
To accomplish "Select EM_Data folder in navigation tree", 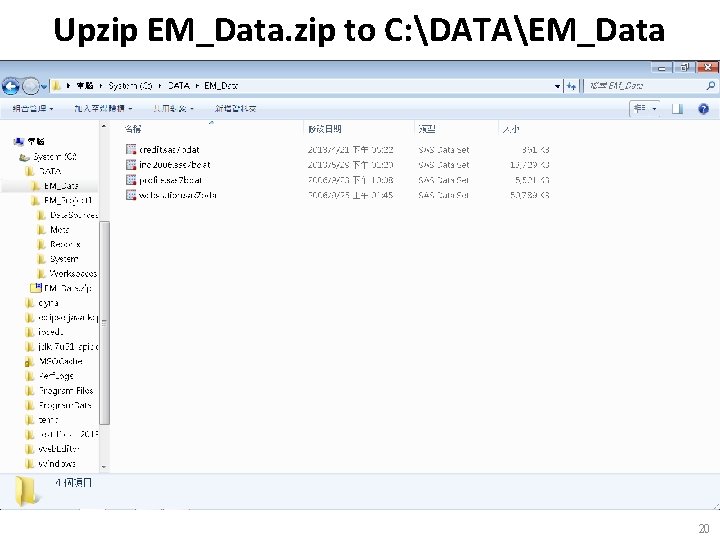I will click(x=61, y=186).
